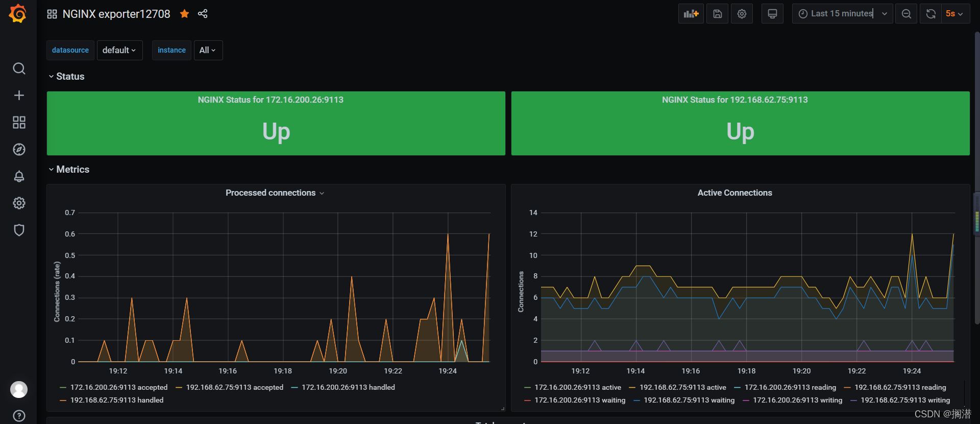Click the NGINX exporter12708 dashboard title
This screenshot has height=424, width=980.
[116, 14]
